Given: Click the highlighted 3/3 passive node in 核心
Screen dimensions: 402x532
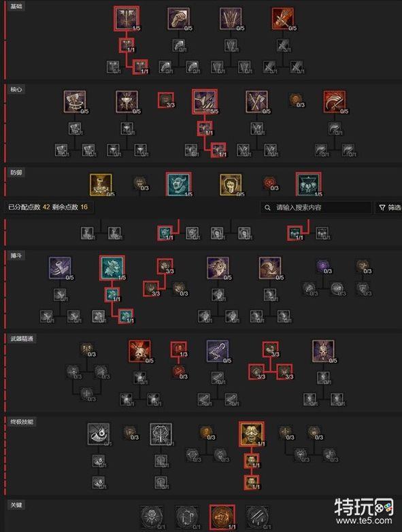Looking at the screenshot, I should click(x=166, y=100).
